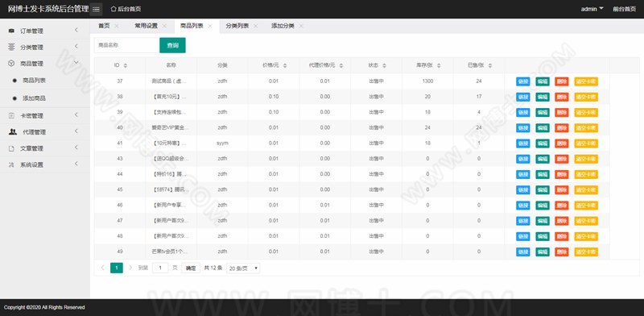Image resolution: width=644 pixels, height=316 pixels.
Task: Expand the 系统设置 menu chevron
Action: [x=76, y=164]
